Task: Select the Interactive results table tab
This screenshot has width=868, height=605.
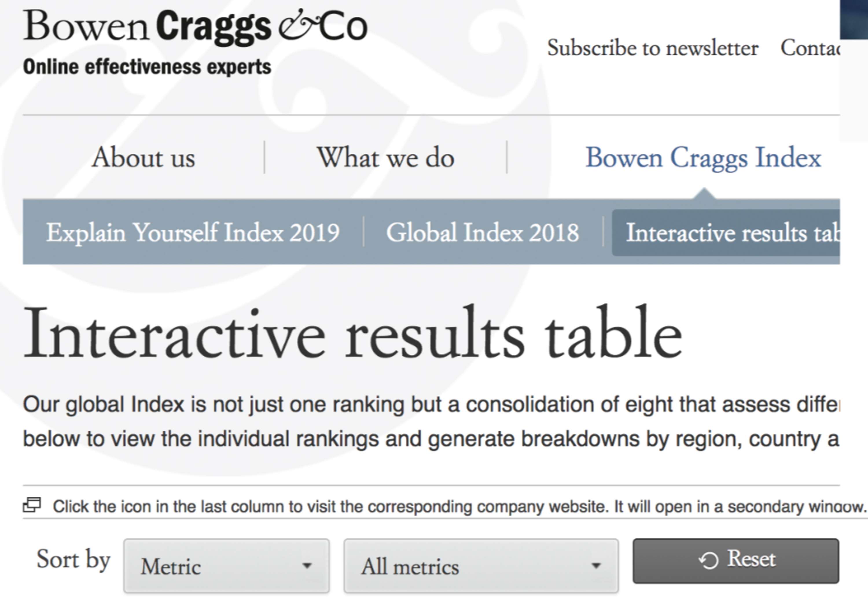Action: [726, 233]
